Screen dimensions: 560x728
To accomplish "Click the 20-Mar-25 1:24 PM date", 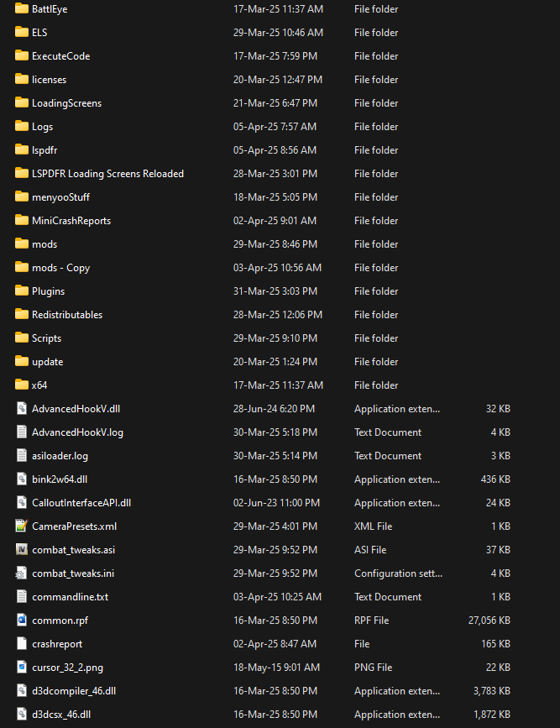I will click(x=275, y=362).
